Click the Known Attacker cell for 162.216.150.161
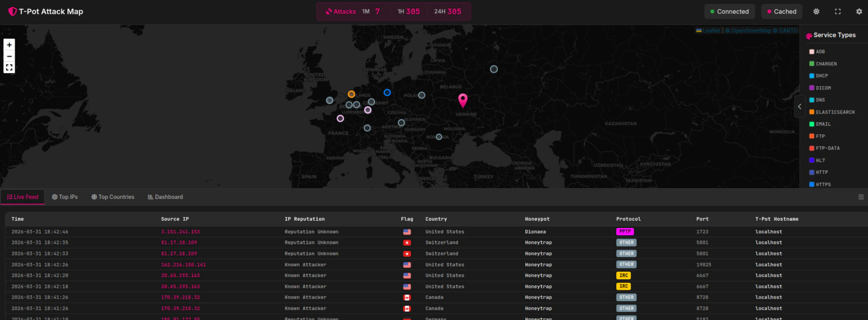 tap(305, 265)
